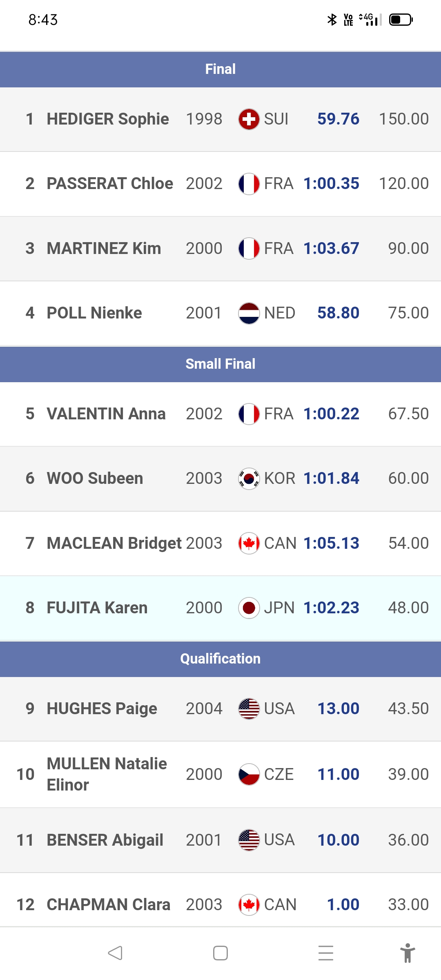The height and width of the screenshot is (980, 441).
Task: Open athlete HEDIGER Sophie's profile
Action: click(x=108, y=119)
